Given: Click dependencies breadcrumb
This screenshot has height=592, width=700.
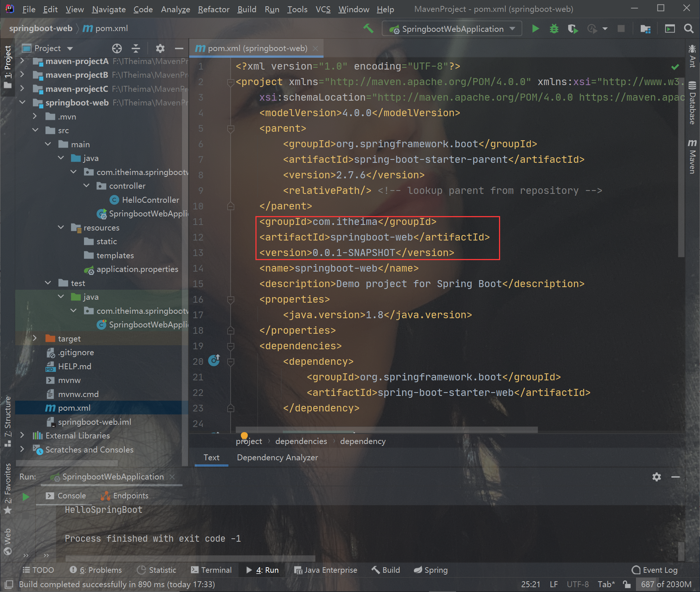Looking at the screenshot, I should click(301, 441).
